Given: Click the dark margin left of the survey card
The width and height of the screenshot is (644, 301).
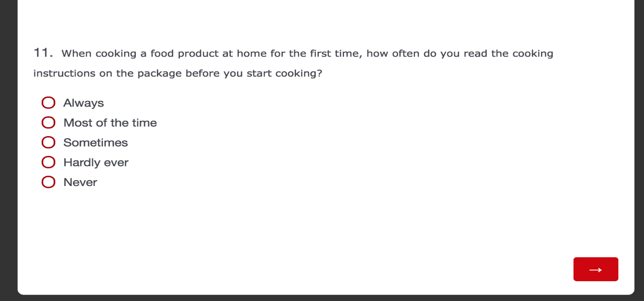Looking at the screenshot, I should click(x=8, y=150).
